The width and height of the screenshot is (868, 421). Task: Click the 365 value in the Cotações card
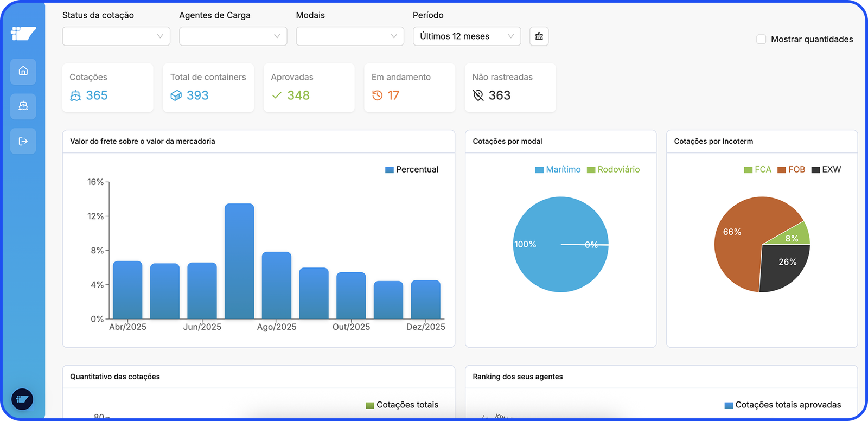(x=97, y=95)
